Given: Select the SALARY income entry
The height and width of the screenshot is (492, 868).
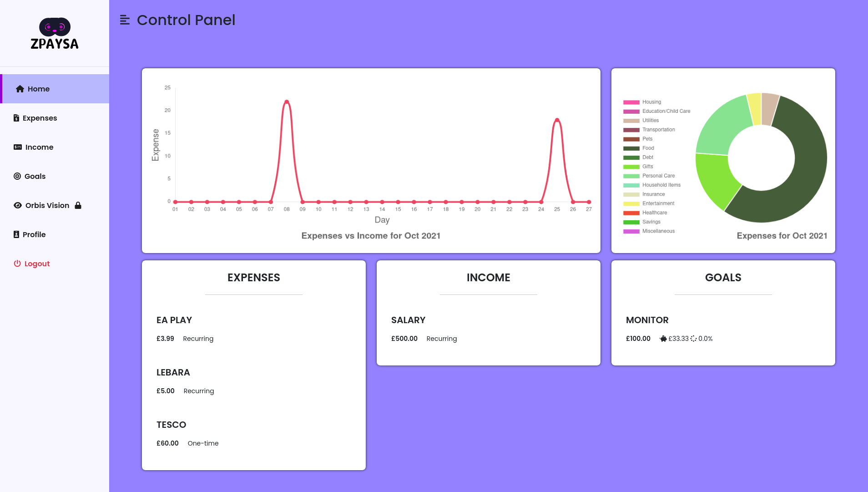Looking at the screenshot, I should click(489, 329).
